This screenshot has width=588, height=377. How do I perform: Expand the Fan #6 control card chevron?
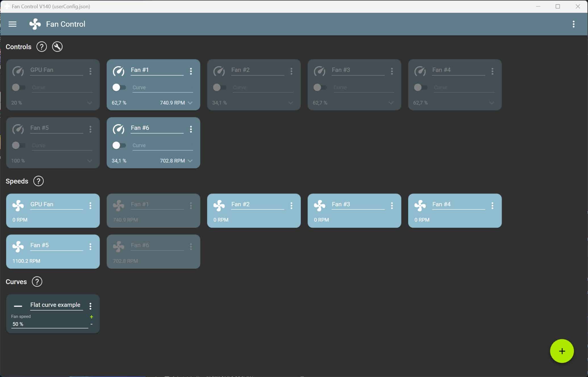click(190, 161)
